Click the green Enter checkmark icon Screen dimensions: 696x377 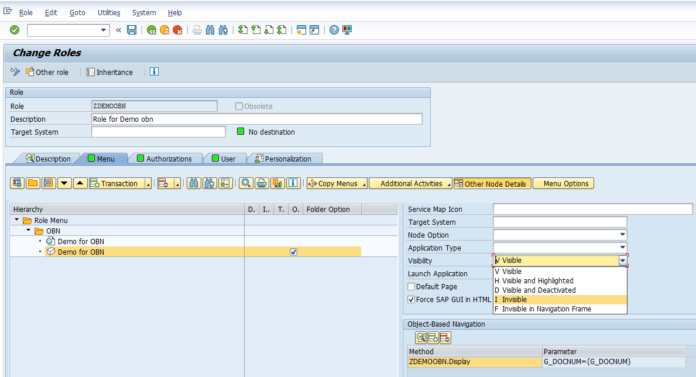pos(15,30)
